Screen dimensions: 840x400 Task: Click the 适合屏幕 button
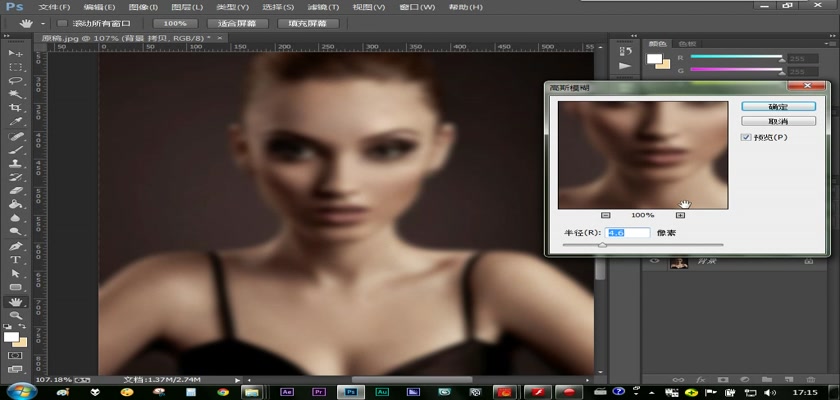[236, 24]
